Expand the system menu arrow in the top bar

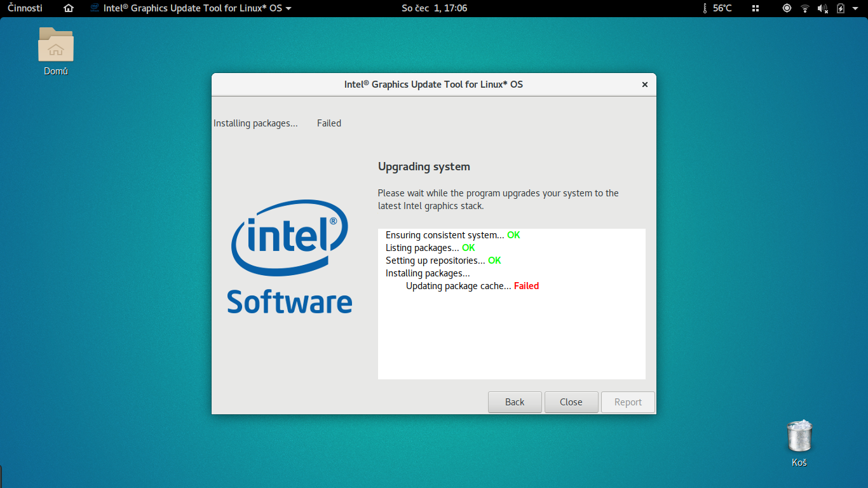[x=855, y=8]
